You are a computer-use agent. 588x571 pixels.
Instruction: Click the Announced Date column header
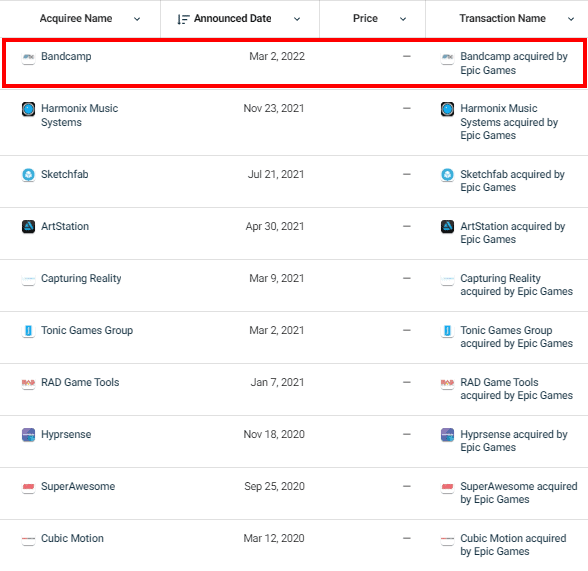[232, 18]
